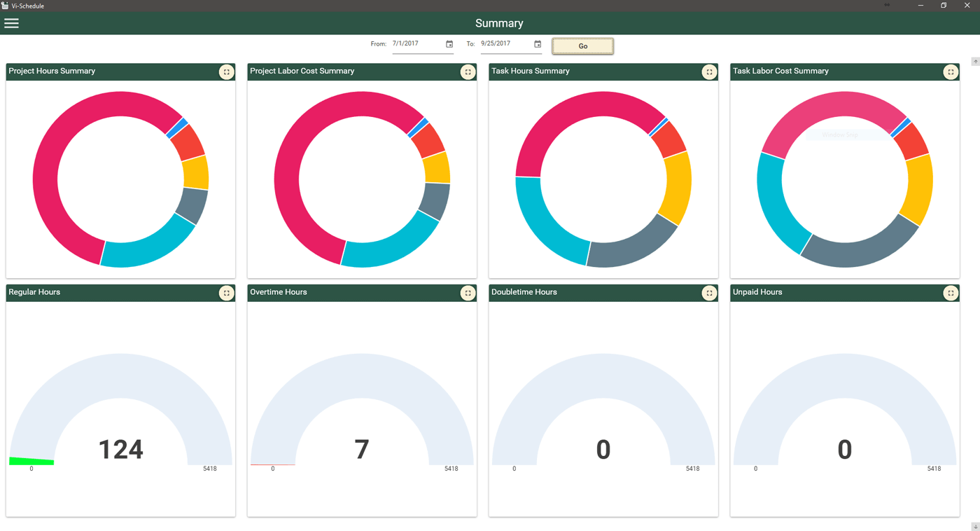Screen dimensions: 980x531
Task: Click the scroll down arrow at bottom right
Action: (975, 526)
